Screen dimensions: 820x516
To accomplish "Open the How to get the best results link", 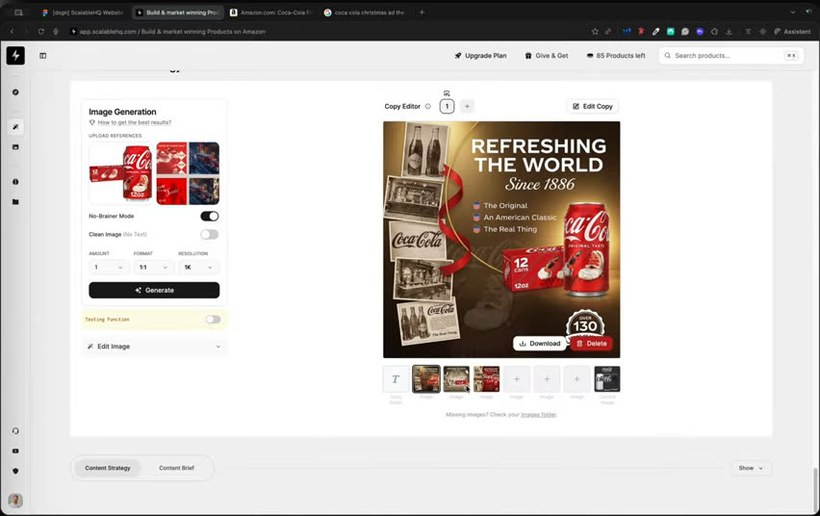I will 134,122.
